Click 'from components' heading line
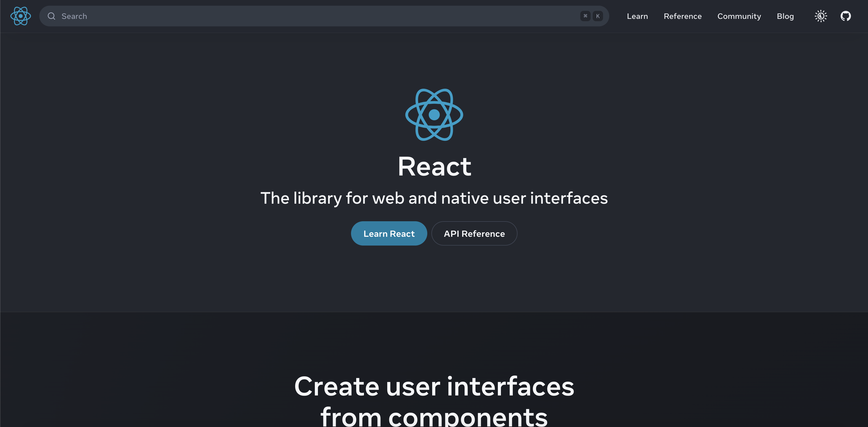This screenshot has width=868, height=427. [434, 417]
